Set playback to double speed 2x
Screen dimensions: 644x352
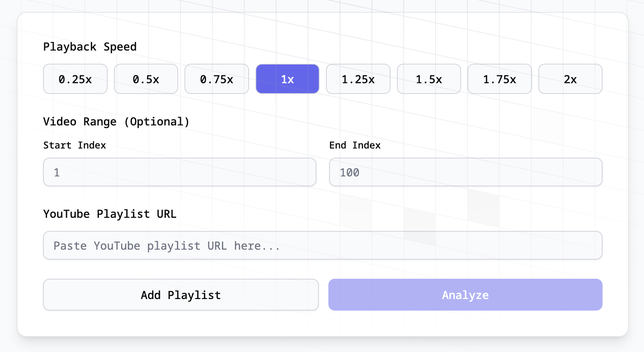click(x=570, y=79)
